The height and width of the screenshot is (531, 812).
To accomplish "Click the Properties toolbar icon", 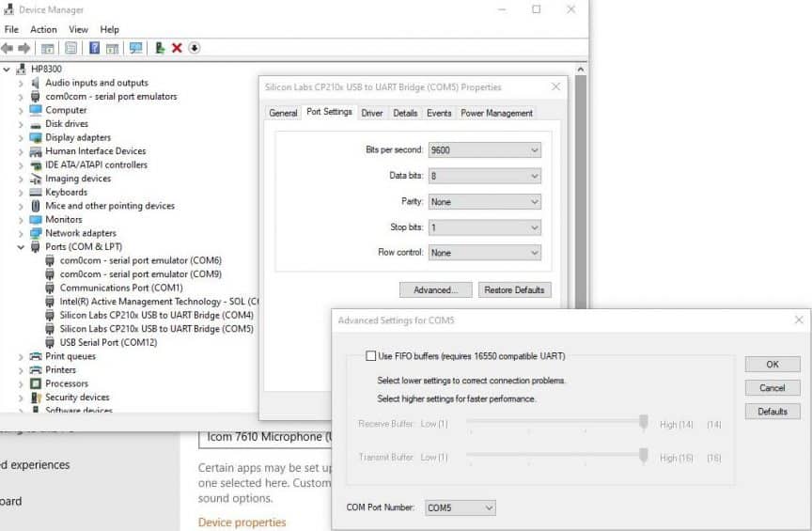I will (x=70, y=48).
